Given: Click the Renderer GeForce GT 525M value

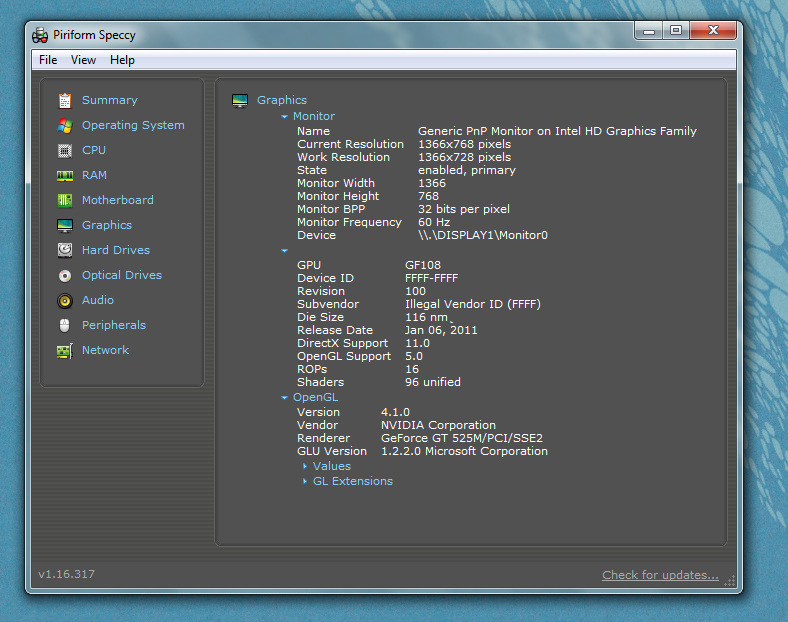Looking at the screenshot, I should (462, 439).
